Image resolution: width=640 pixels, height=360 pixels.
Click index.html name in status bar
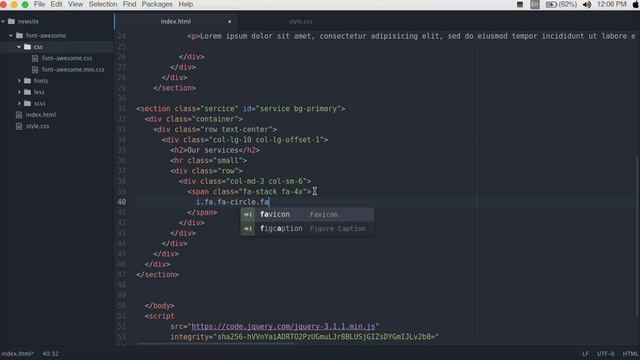17,354
